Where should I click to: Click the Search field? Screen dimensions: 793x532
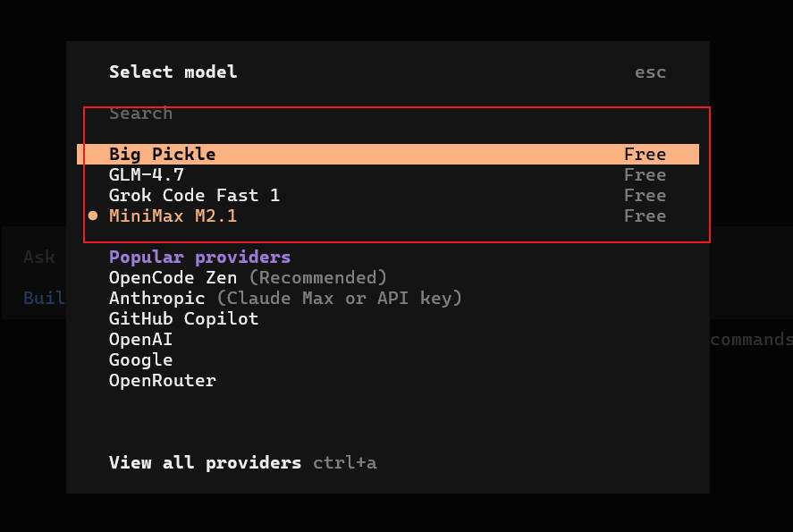coord(140,113)
